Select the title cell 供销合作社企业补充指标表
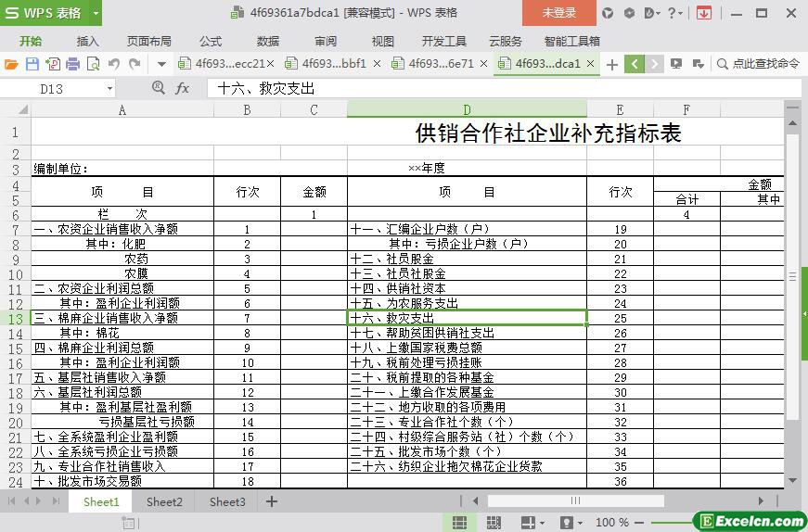Screen dimensions: 808x532 point(547,133)
